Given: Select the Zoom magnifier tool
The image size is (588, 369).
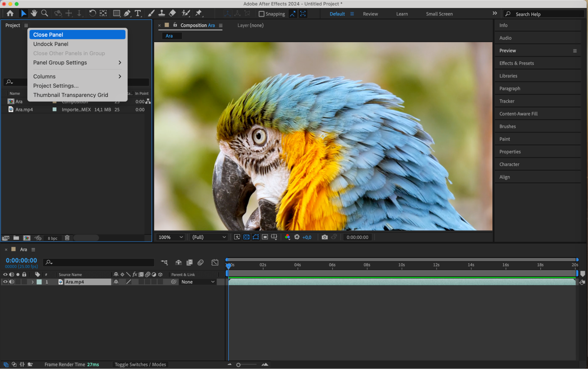Looking at the screenshot, I should point(45,13).
